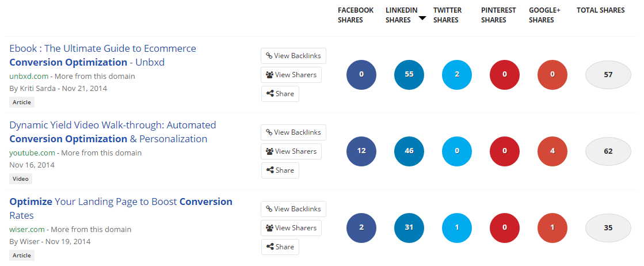The image size is (644, 266).
Task: Click the Twitter share count 2 circle
Action: tap(457, 75)
